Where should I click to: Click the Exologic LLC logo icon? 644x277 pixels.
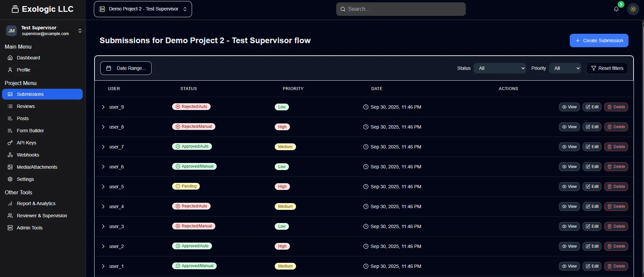click(15, 9)
